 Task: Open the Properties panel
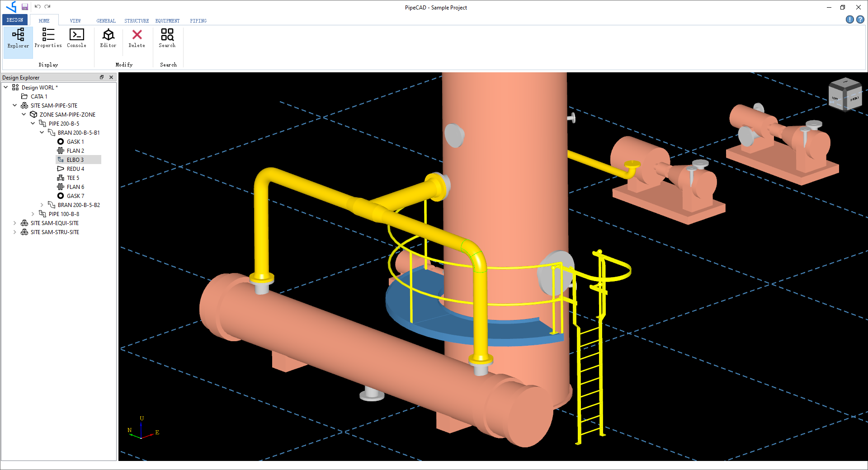(48, 38)
